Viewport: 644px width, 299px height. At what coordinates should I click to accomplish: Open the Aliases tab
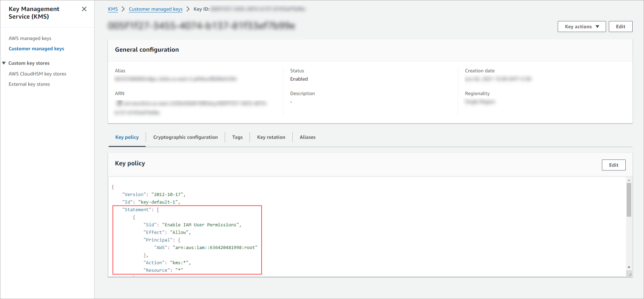click(x=308, y=137)
